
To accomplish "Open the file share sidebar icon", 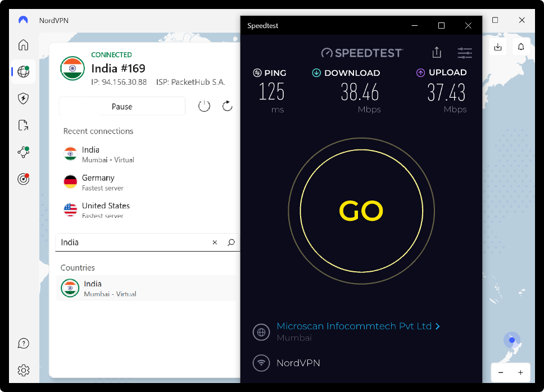I will coord(23,125).
